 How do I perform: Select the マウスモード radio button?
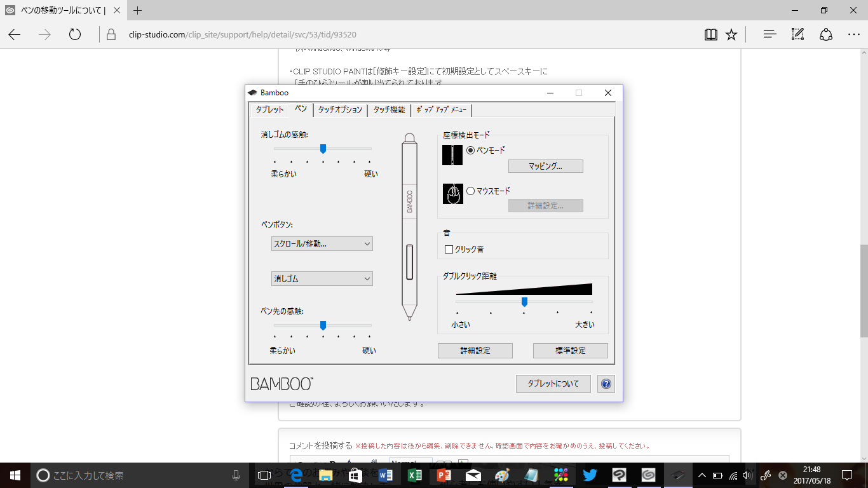[x=471, y=191]
